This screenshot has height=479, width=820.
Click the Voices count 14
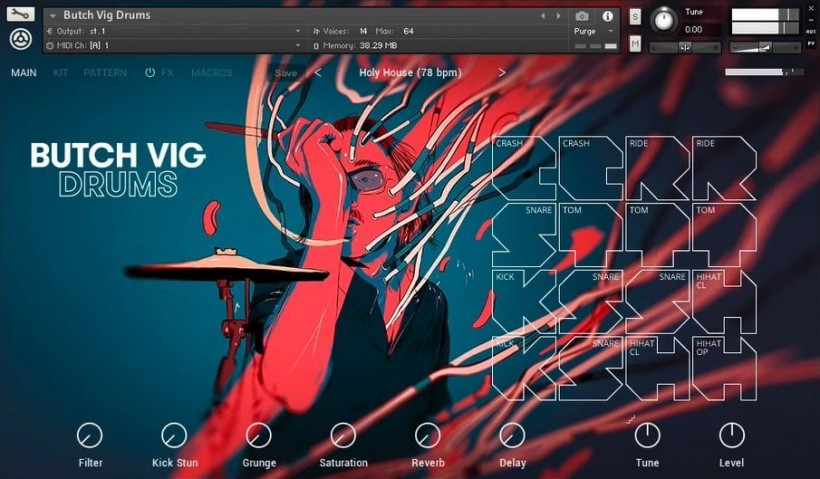coord(363,31)
